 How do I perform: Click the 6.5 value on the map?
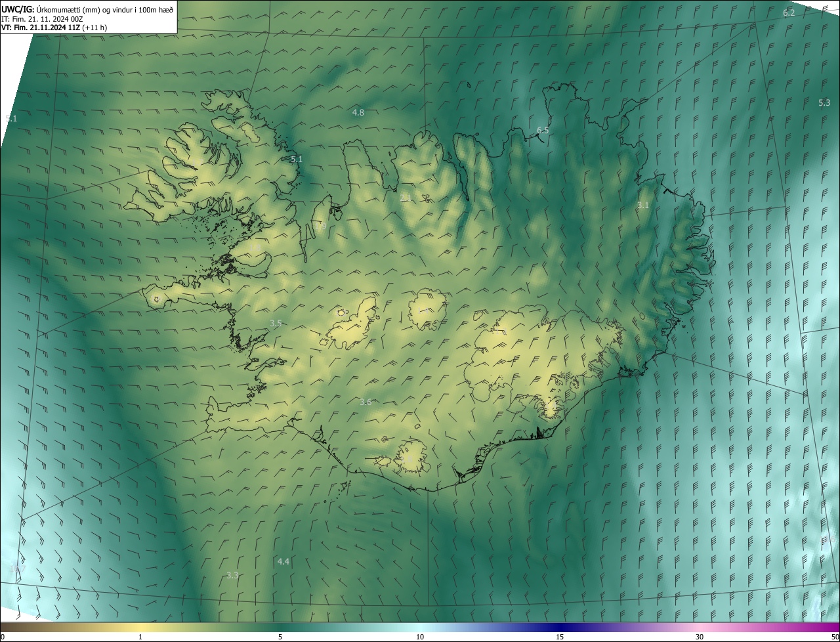(543, 131)
